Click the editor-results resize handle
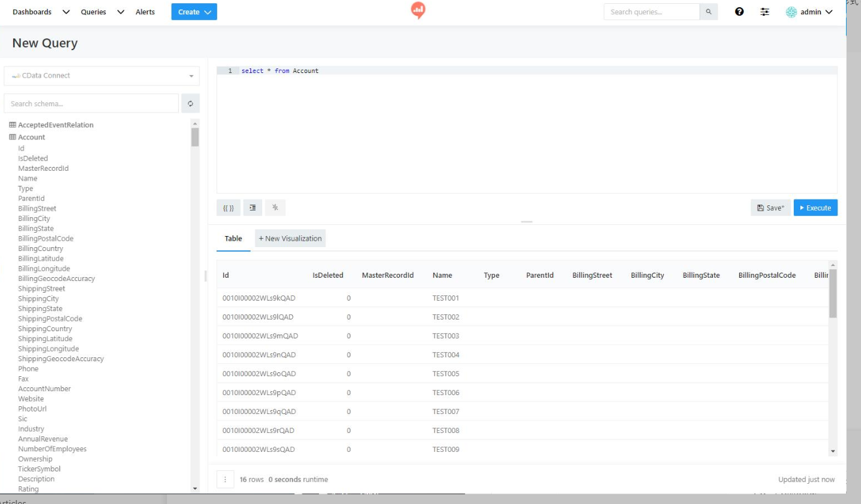The width and height of the screenshot is (861, 504). (526, 222)
